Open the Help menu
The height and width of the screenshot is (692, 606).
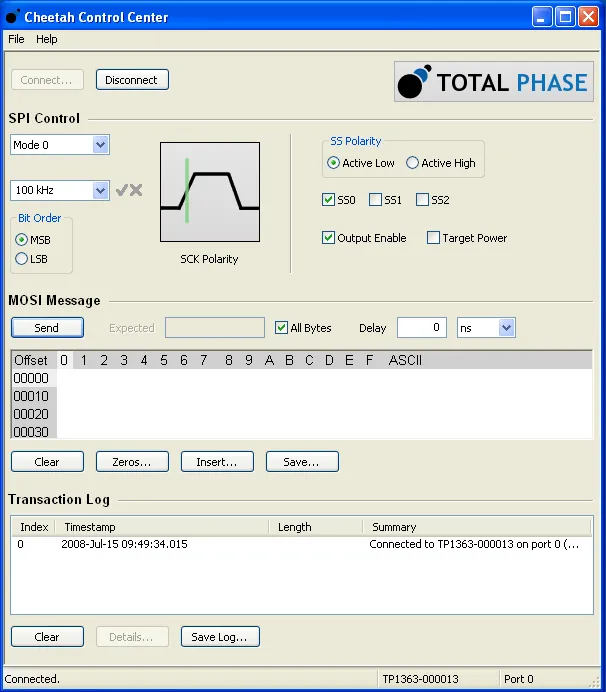(47, 39)
